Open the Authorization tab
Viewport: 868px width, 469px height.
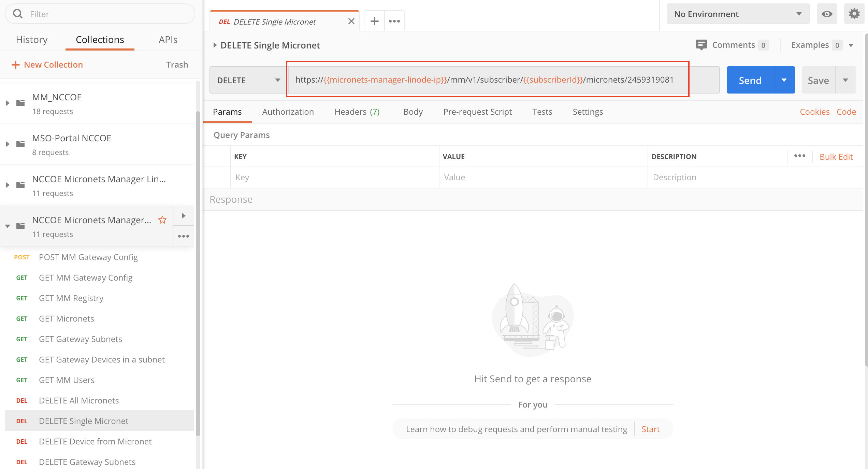pyautogui.click(x=288, y=112)
